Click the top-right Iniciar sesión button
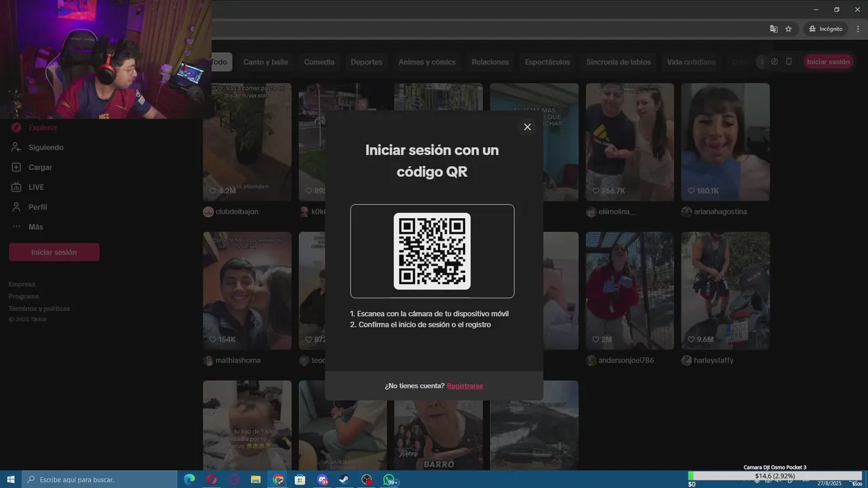Screen dimensions: 868x488 point(828,62)
